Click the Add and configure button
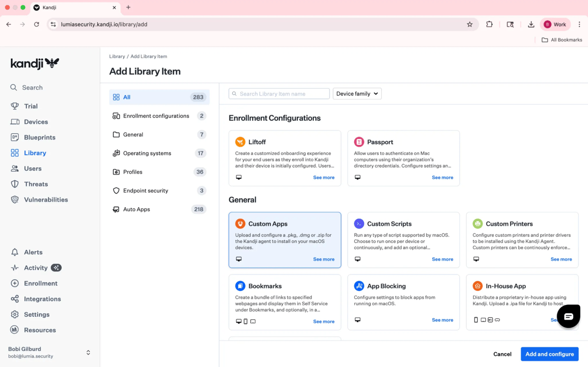 (x=549, y=354)
